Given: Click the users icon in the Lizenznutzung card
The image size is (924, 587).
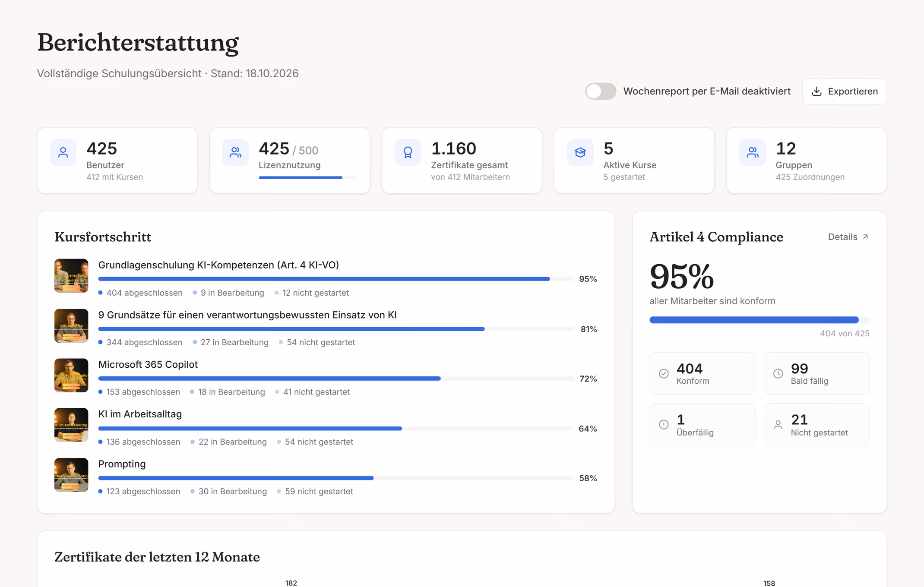Looking at the screenshot, I should click(x=235, y=152).
